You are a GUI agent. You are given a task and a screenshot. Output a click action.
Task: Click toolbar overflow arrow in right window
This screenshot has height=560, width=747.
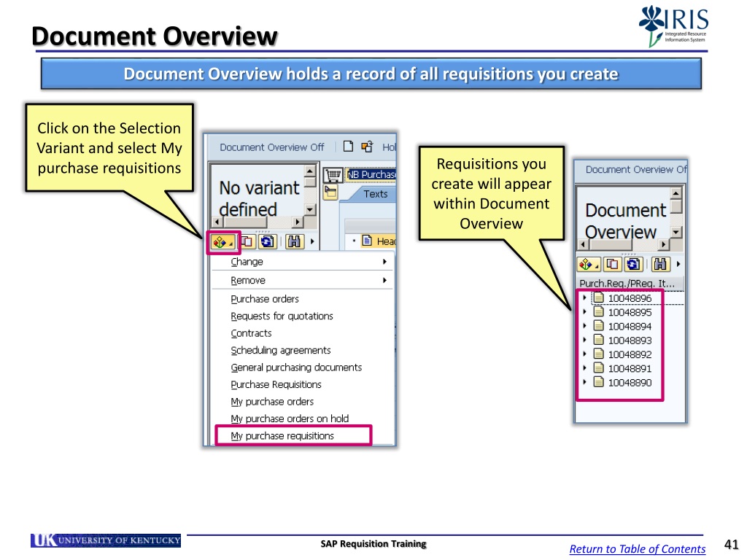tap(678, 264)
